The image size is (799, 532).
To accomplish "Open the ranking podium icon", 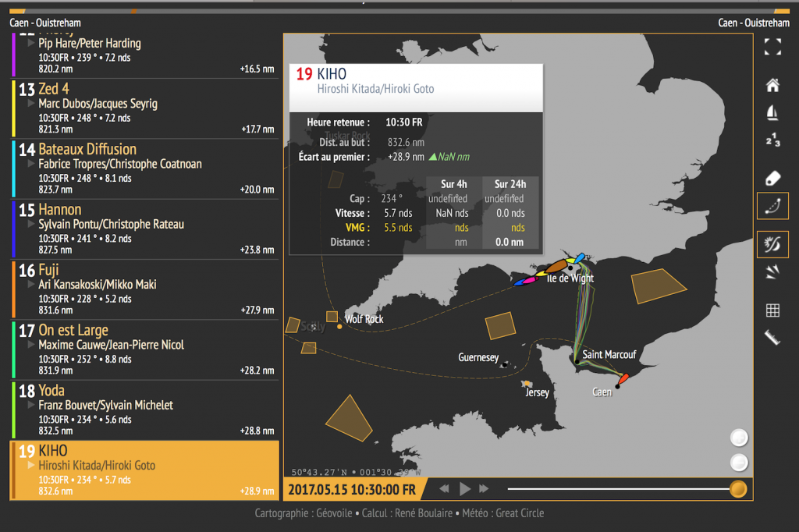I will [772, 140].
